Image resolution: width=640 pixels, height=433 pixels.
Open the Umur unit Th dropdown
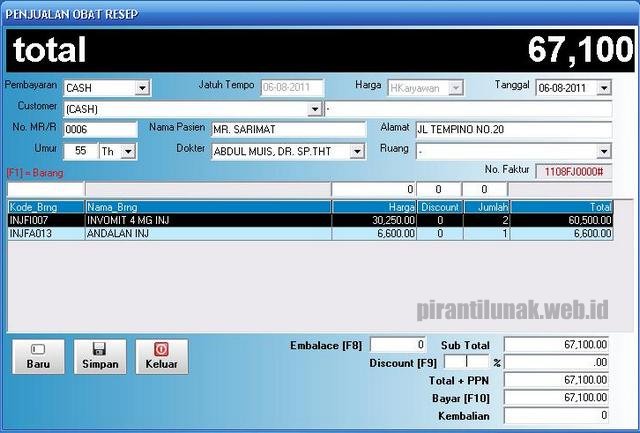click(128, 151)
